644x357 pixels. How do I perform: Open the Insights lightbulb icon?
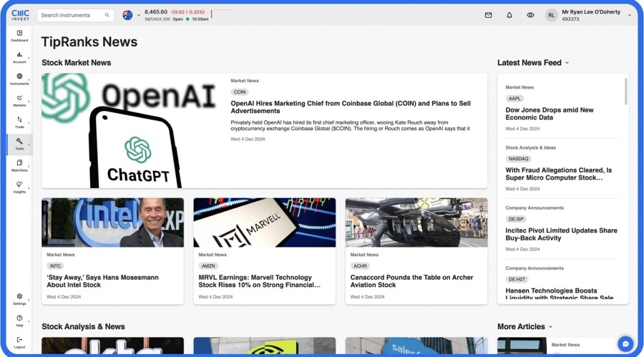click(19, 187)
